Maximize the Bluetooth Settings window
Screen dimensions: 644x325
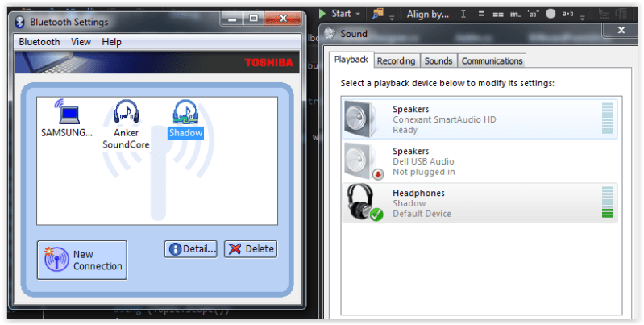tap(254, 18)
